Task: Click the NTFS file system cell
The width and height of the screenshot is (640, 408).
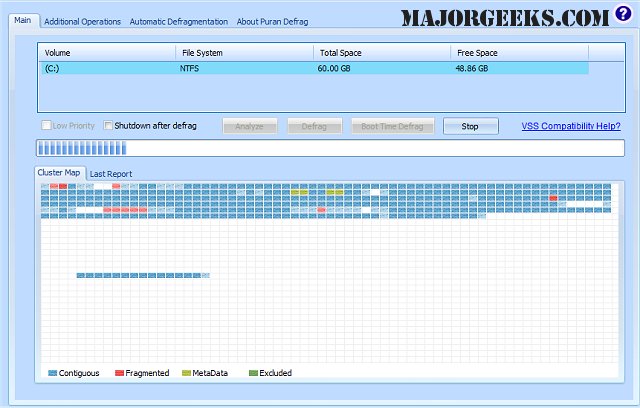Action: (x=189, y=68)
